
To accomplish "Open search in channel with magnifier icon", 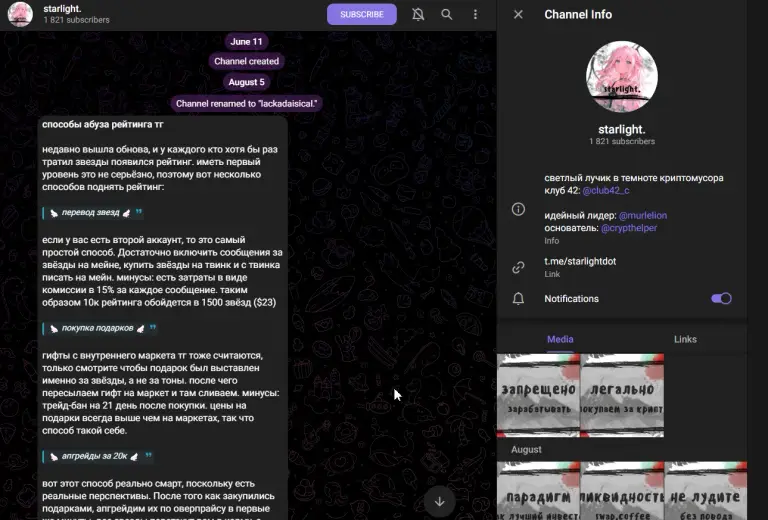I will 446,14.
